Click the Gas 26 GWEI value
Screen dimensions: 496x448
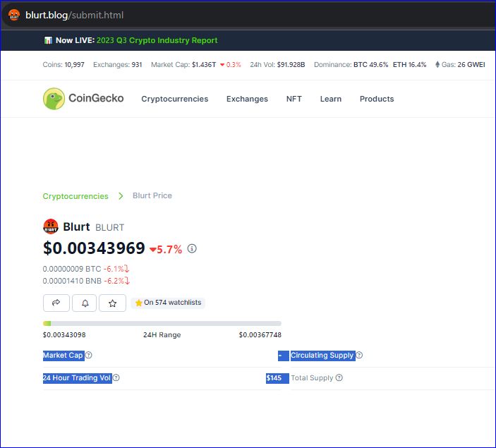pyautogui.click(x=471, y=64)
